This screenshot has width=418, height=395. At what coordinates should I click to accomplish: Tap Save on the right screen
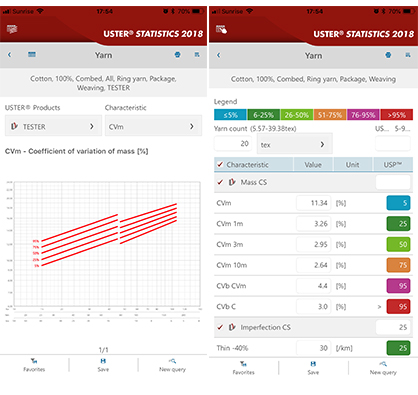coord(313,368)
